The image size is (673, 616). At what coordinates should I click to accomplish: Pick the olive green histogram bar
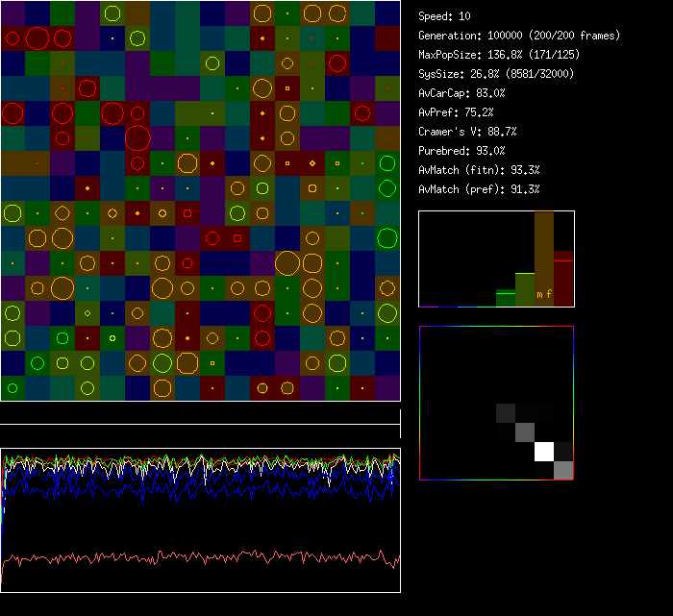(525, 289)
